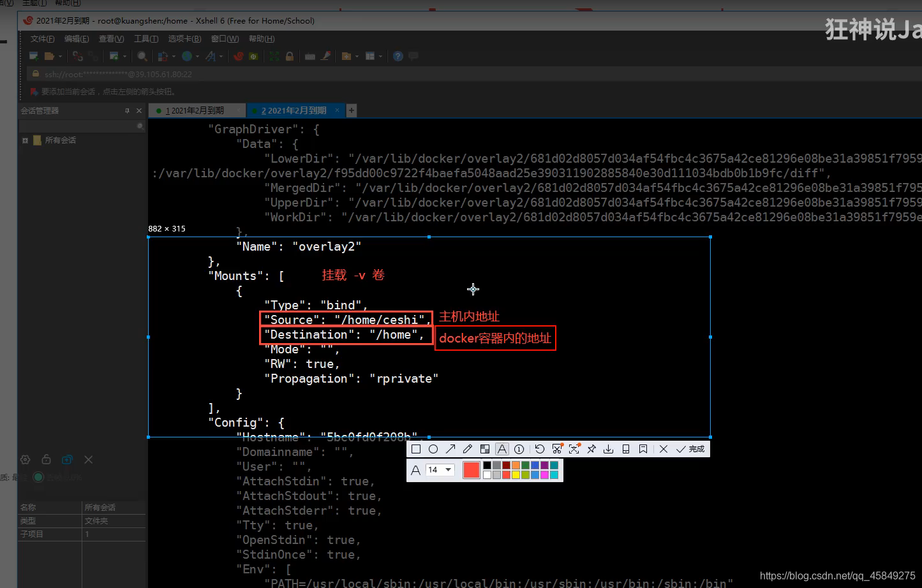Click the magnifier find icon
The width and height of the screenshot is (922, 588).
coord(142,56)
